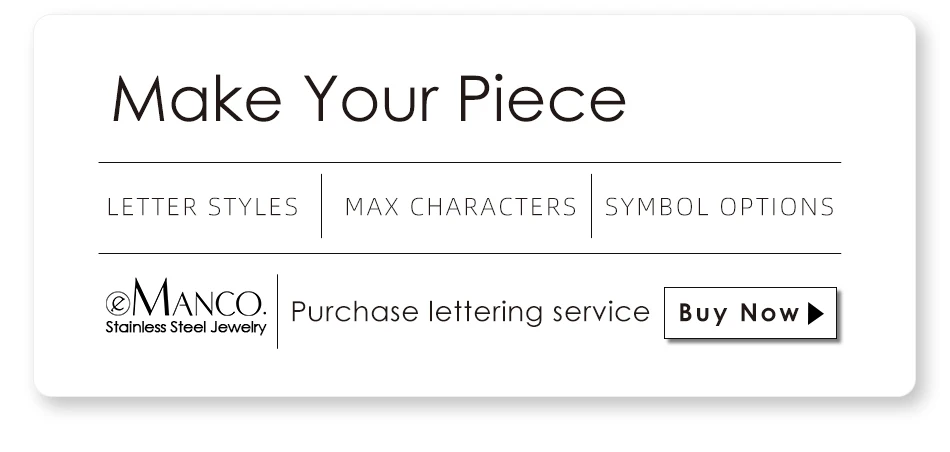Click the word Your in the heading
950x452 pixels.
click(x=371, y=99)
